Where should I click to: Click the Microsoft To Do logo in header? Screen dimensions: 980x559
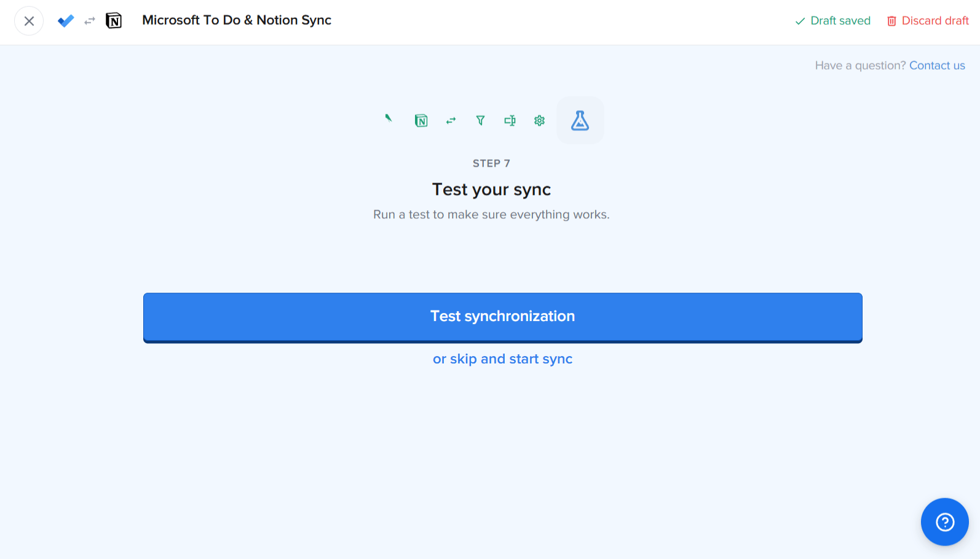(66, 21)
